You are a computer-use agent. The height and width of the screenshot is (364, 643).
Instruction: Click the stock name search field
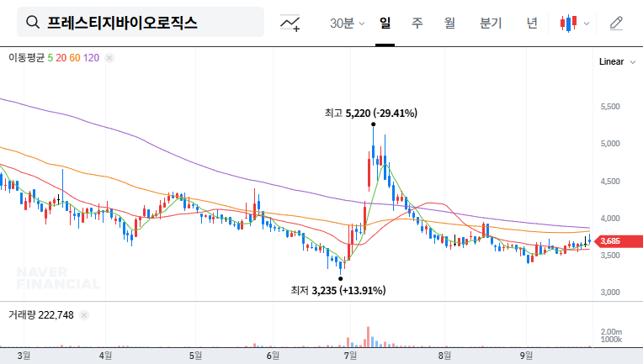(x=141, y=22)
